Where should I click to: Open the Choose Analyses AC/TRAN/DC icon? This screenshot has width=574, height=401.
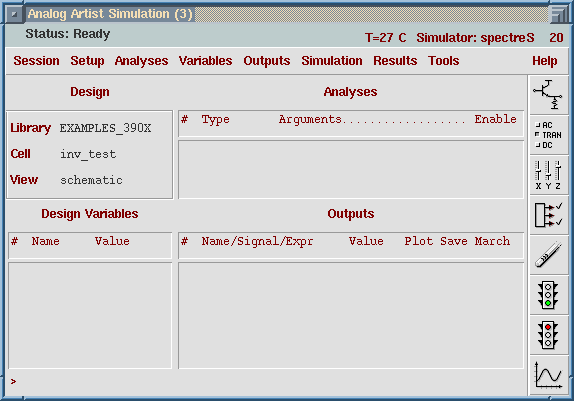548,135
